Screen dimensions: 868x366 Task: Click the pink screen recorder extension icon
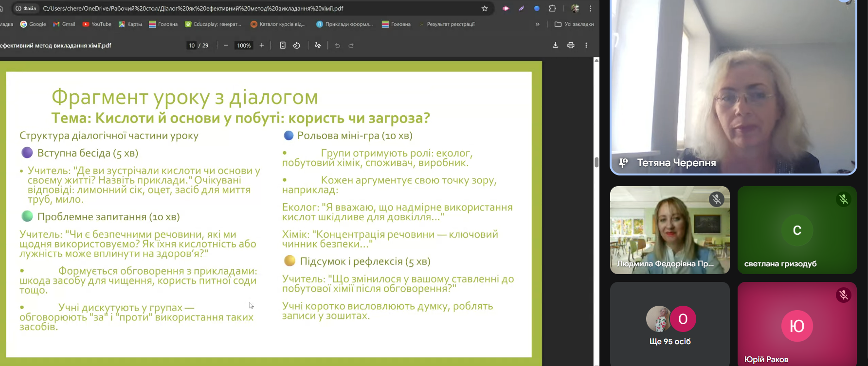pyautogui.click(x=506, y=8)
